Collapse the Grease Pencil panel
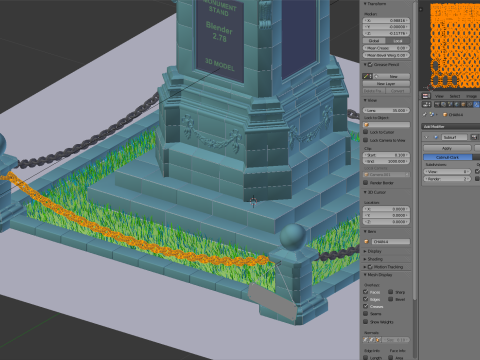The image size is (480, 360). point(365,65)
